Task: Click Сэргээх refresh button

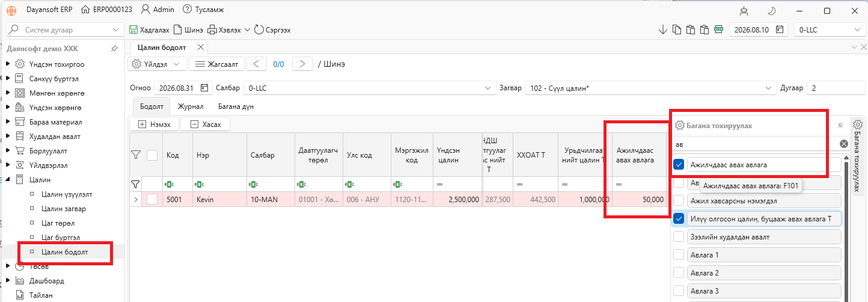Action: (x=272, y=29)
